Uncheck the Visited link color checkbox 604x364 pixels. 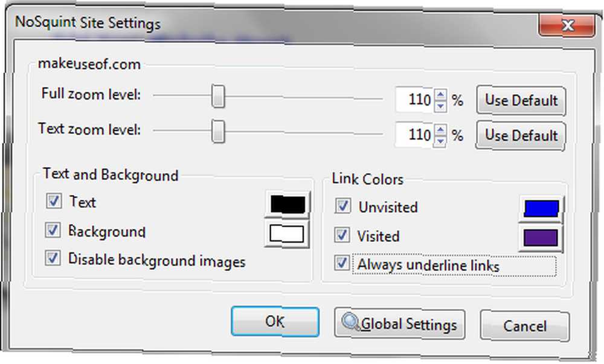(343, 234)
